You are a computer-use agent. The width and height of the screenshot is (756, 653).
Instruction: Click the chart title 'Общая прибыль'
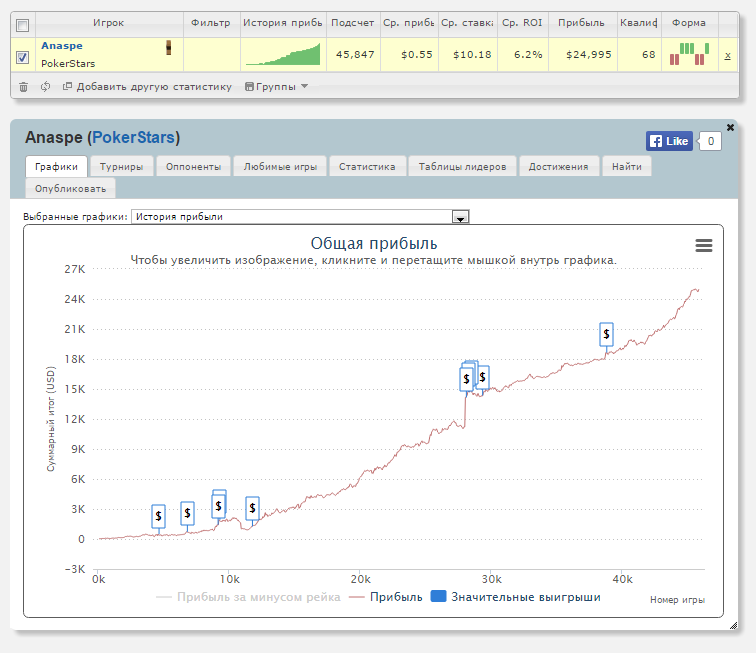point(374,244)
